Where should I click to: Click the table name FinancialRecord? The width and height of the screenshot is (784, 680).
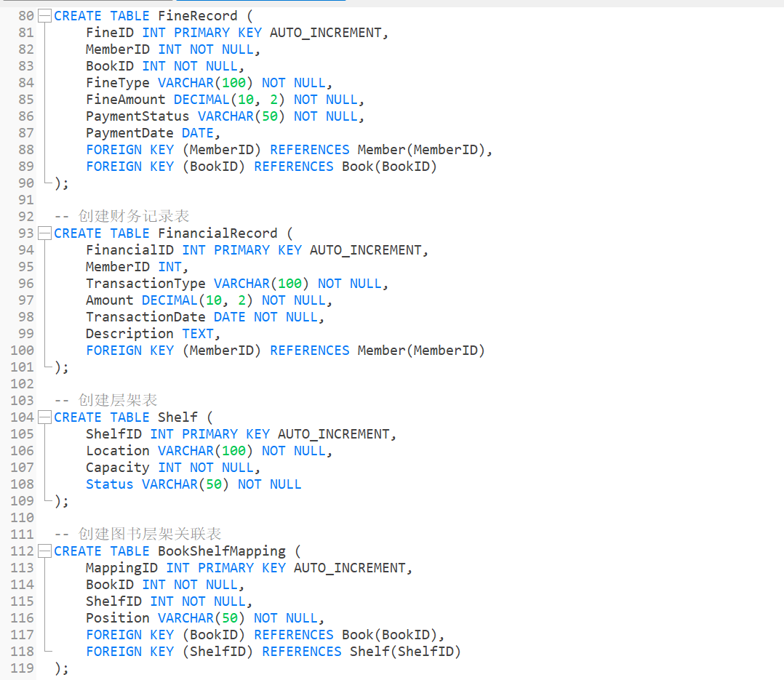[217, 233]
